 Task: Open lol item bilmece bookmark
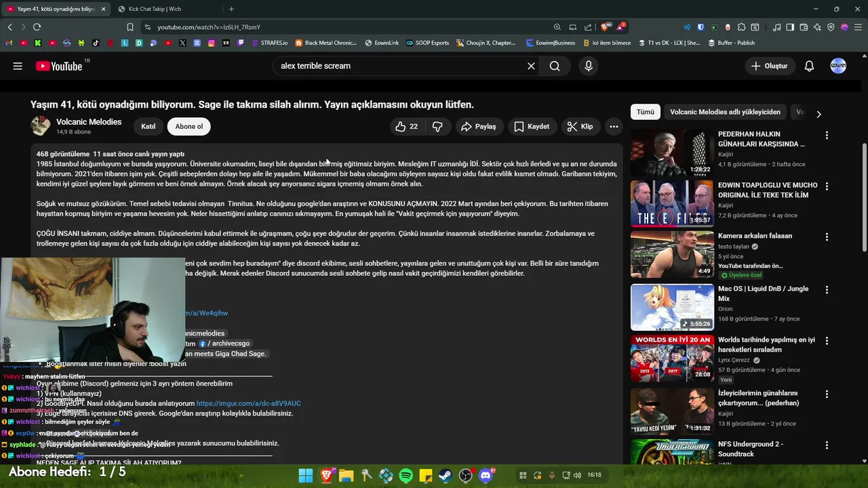coord(606,43)
